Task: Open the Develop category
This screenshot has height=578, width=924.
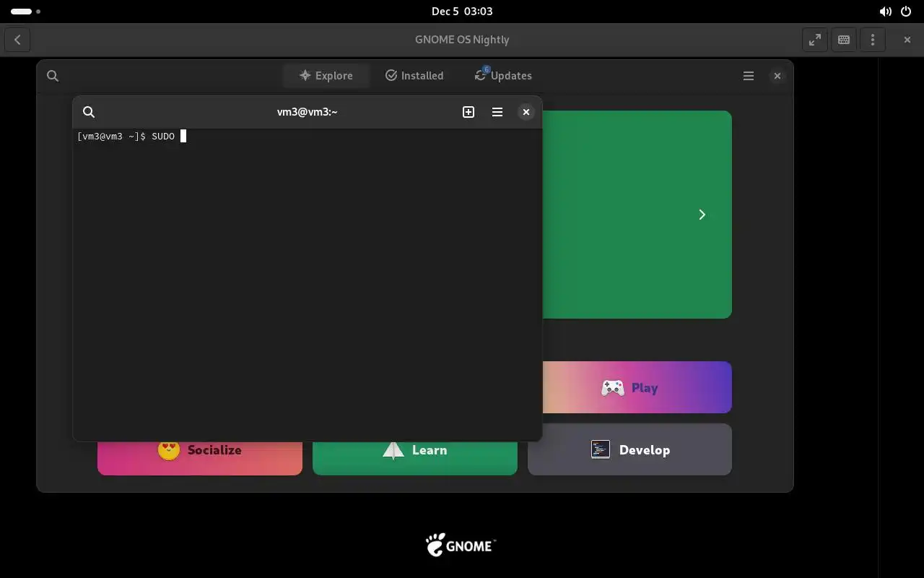Action: pos(629,449)
